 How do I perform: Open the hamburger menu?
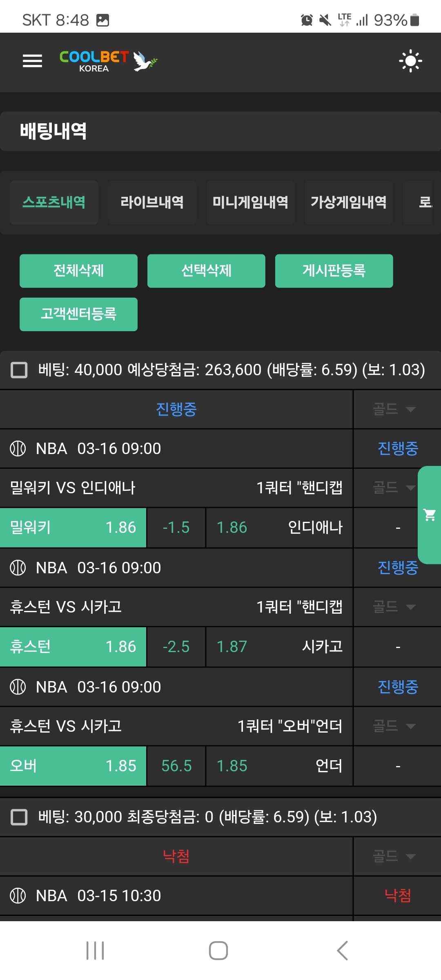tap(32, 61)
